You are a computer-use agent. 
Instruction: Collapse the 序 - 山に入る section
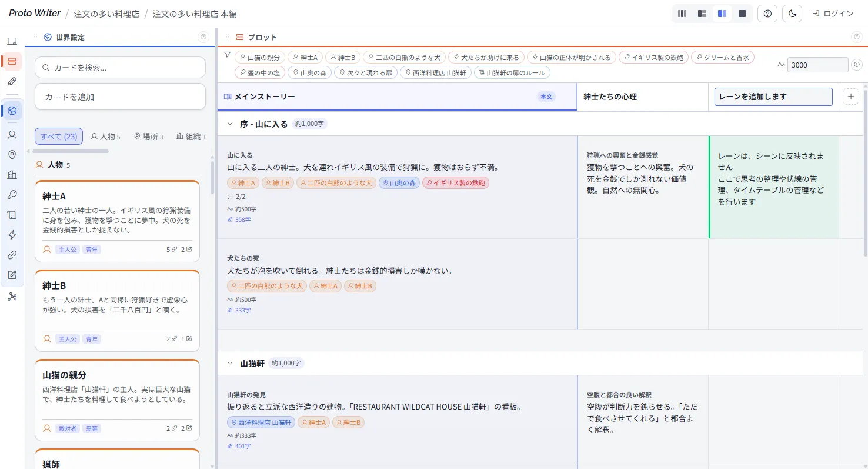229,123
